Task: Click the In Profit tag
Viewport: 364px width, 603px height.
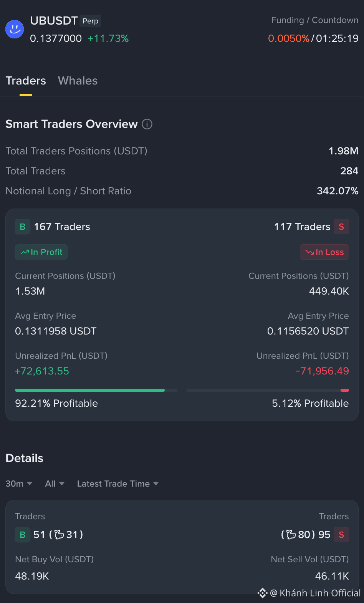Action: tap(41, 252)
